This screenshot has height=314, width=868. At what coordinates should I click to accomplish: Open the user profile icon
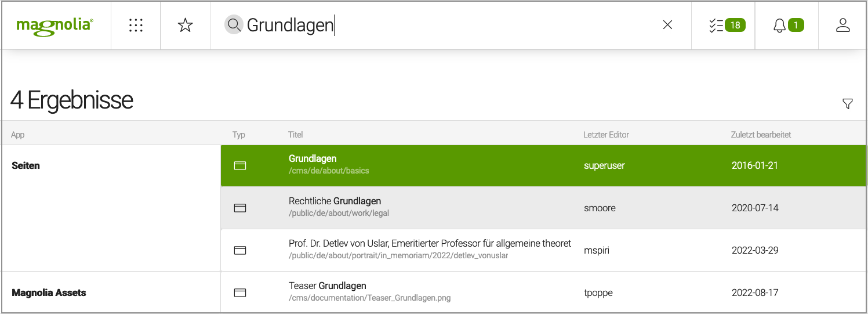point(842,25)
